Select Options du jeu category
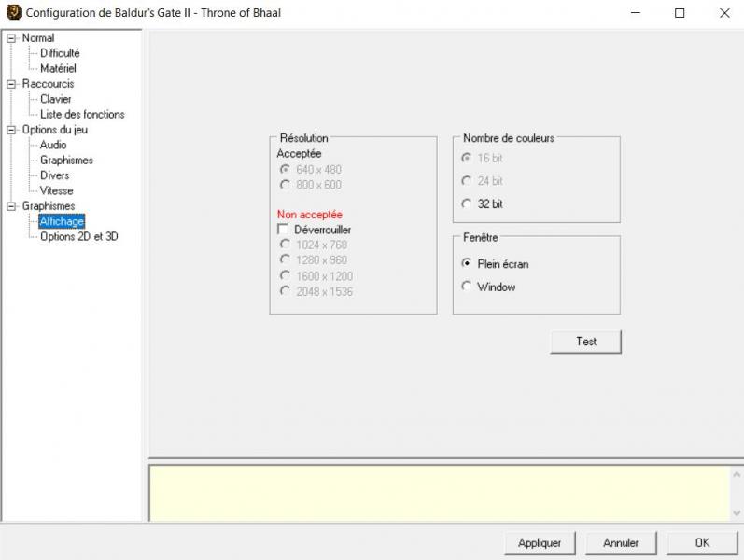 54,130
